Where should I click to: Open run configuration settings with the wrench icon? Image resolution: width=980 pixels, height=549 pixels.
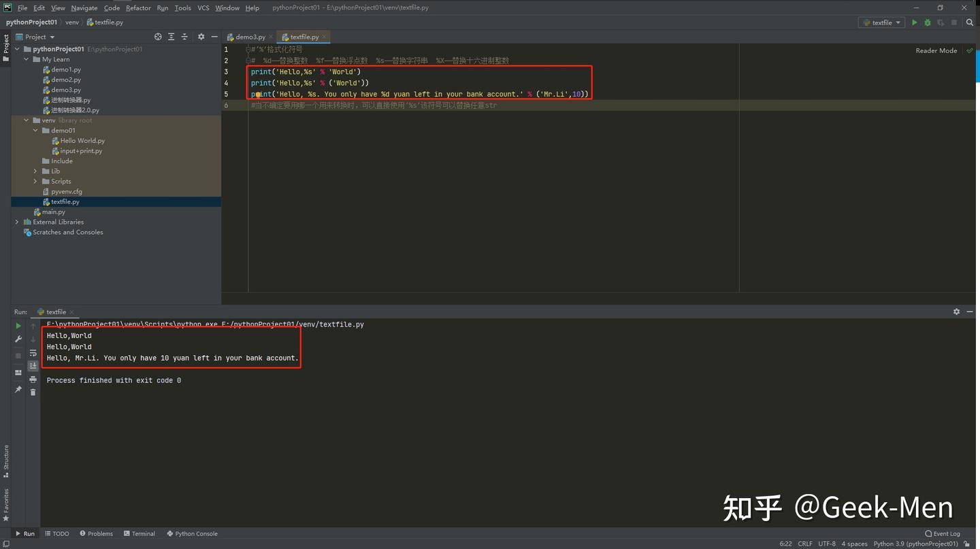point(18,339)
